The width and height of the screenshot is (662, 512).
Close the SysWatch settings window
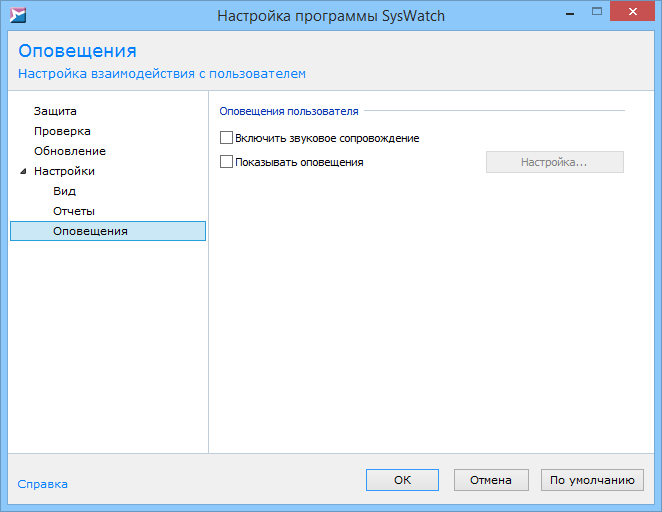tap(632, 12)
